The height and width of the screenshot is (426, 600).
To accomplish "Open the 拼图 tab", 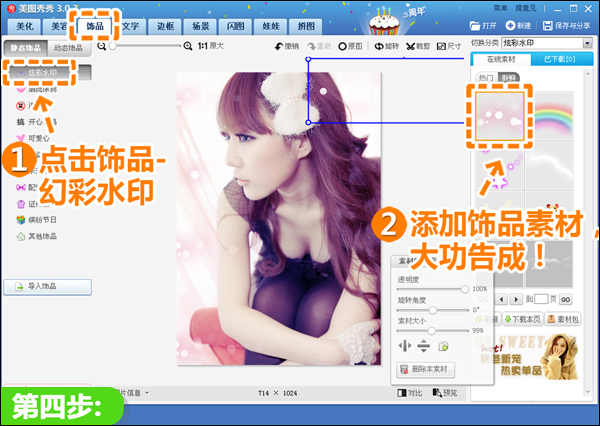I will pyautogui.click(x=306, y=26).
